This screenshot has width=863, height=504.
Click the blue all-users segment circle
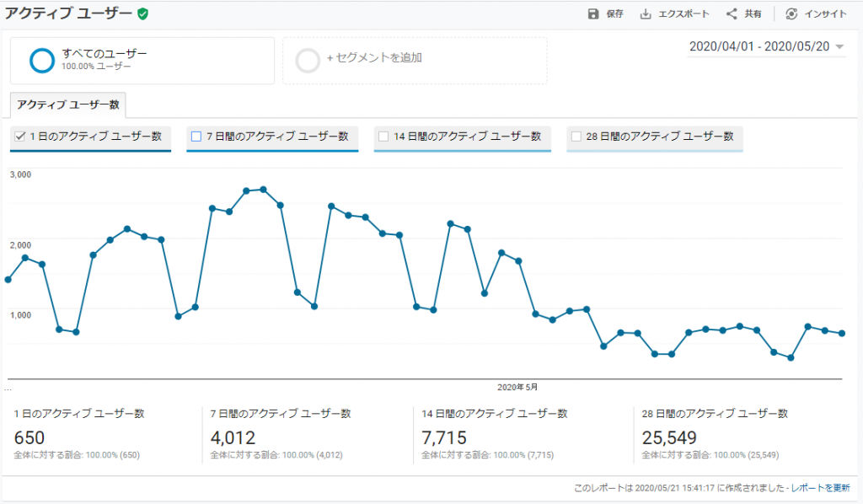[42, 60]
